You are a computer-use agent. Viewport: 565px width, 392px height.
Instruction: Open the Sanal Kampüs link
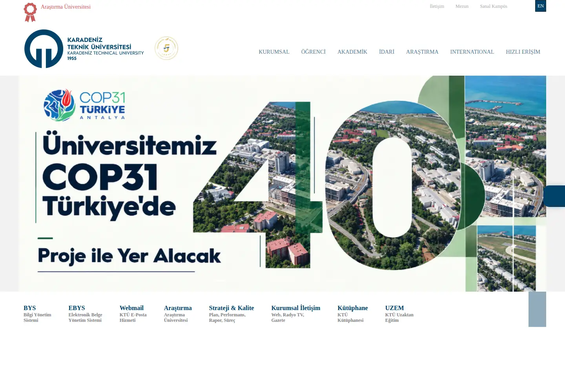point(493,6)
